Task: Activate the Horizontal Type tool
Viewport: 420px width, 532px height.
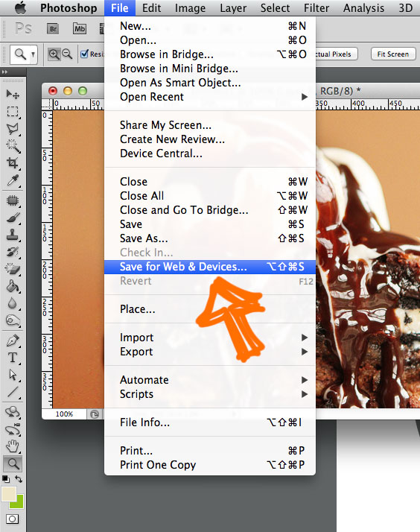Action: [x=13, y=358]
